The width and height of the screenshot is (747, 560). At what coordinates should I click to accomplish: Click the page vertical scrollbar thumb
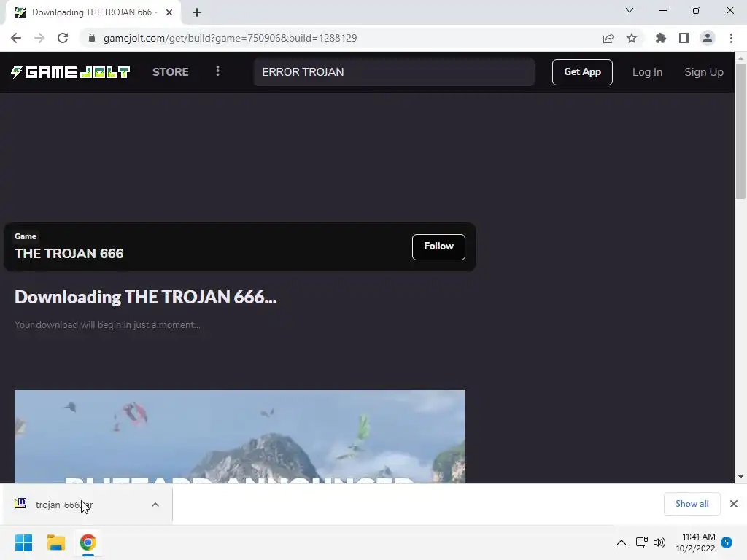coord(740,131)
